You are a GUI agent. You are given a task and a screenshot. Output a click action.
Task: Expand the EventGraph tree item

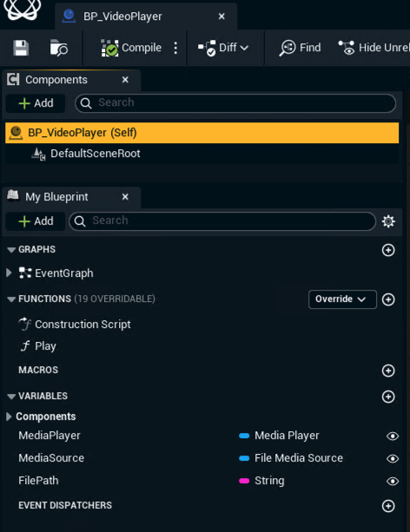10,273
